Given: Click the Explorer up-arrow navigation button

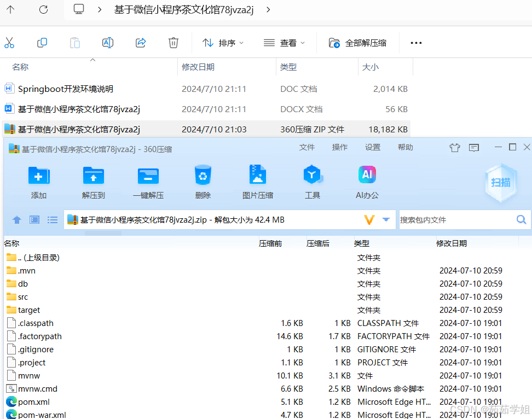Looking at the screenshot, I should click(10, 9).
